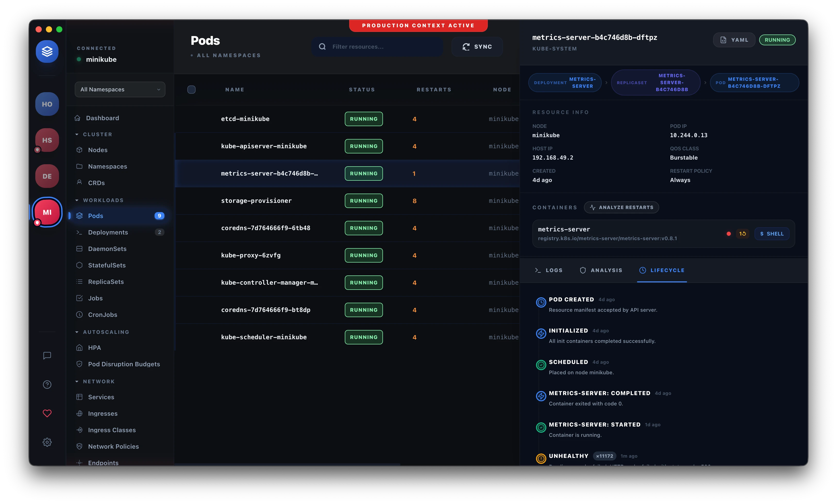Open the All Namespaces dropdown
837x504 pixels.
tap(120, 89)
